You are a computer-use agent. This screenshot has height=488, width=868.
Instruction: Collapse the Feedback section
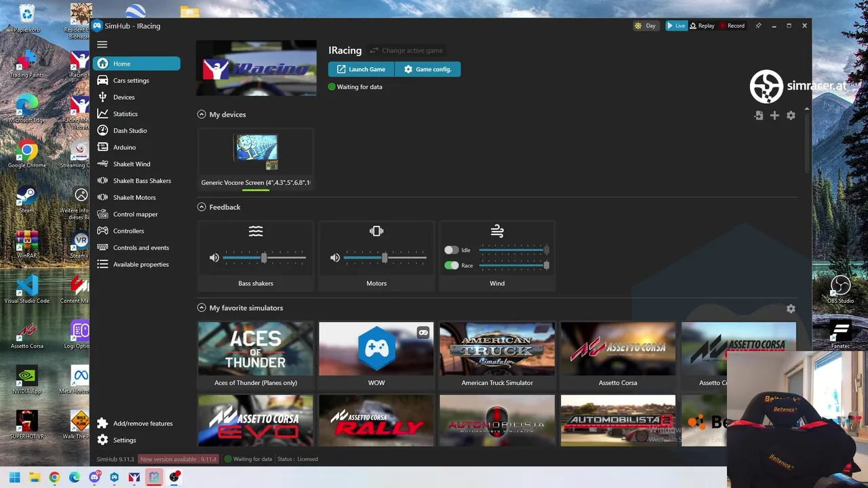(201, 207)
